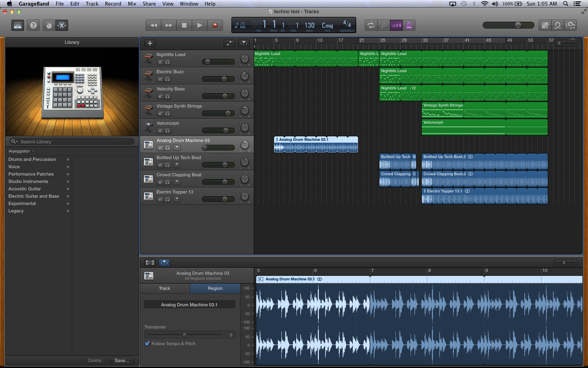Solo the Electric Buzz track
Image resolution: width=588 pixels, height=368 pixels.
click(x=168, y=79)
